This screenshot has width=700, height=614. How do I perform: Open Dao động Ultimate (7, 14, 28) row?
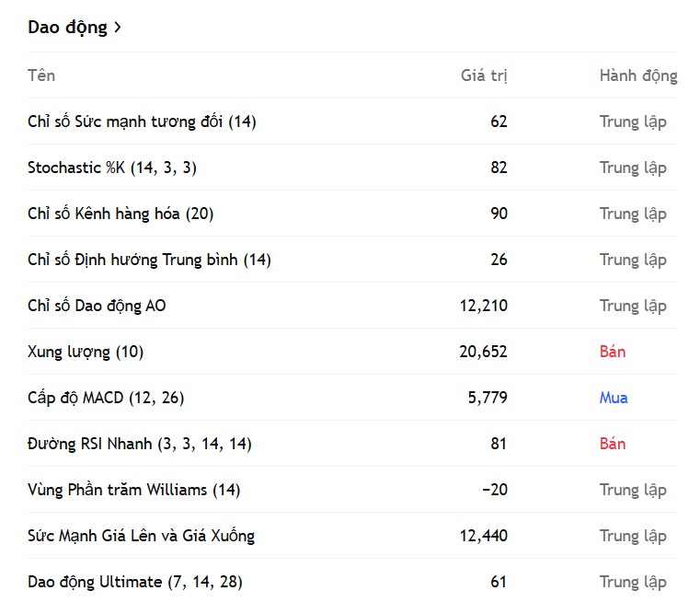(352, 582)
